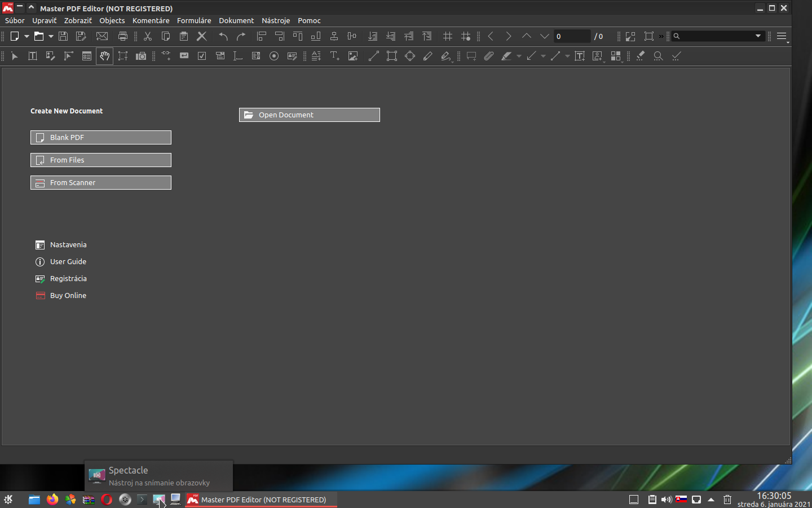812x508 pixels.
Task: Click the Save As icon with pencil
Action: pos(81,36)
